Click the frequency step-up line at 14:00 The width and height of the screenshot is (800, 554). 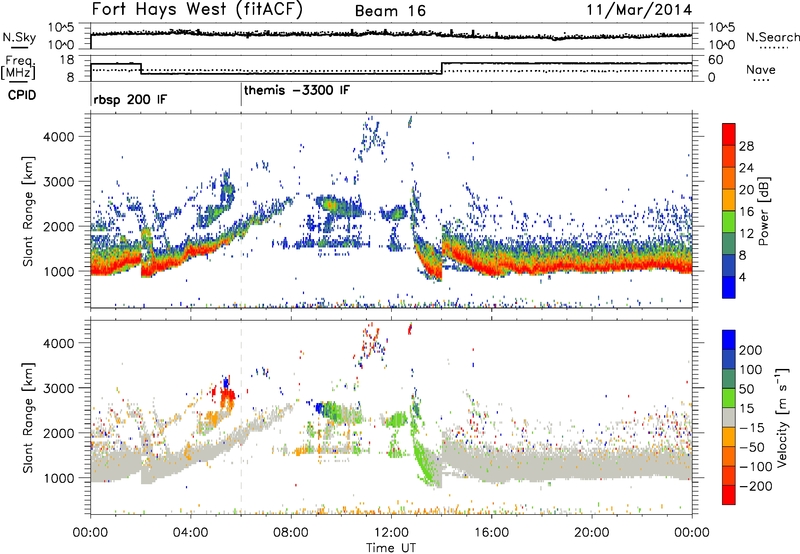coord(442,68)
